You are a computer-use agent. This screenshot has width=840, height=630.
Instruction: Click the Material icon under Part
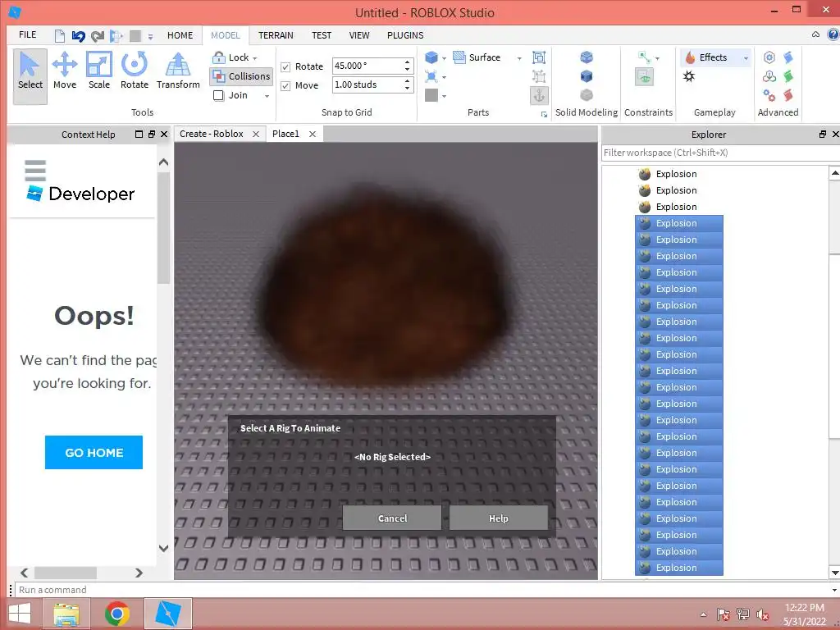point(431,76)
